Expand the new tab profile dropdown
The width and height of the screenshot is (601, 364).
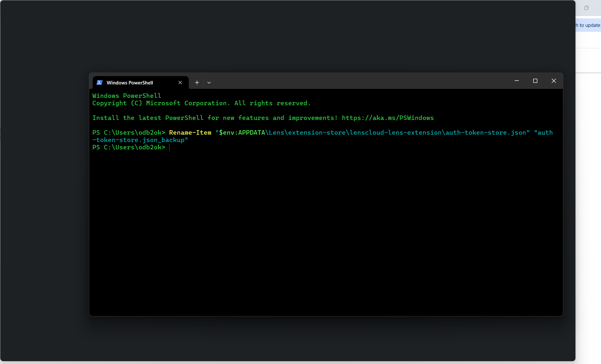pyautogui.click(x=209, y=83)
